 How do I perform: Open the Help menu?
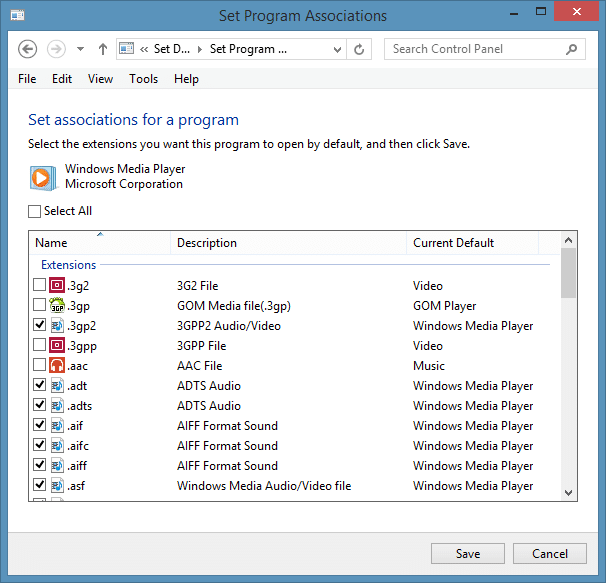[x=186, y=79]
